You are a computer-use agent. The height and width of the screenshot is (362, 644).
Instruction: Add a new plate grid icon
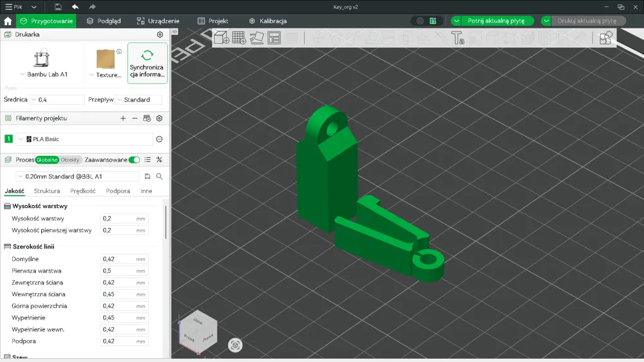[x=239, y=38]
